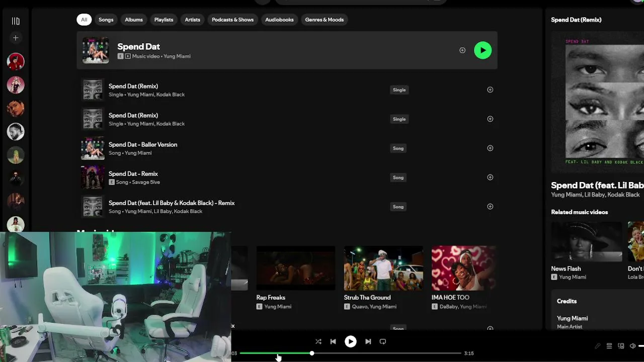Open the green-tinted sidebar avatar
This screenshot has height=362, width=644.
[16, 155]
